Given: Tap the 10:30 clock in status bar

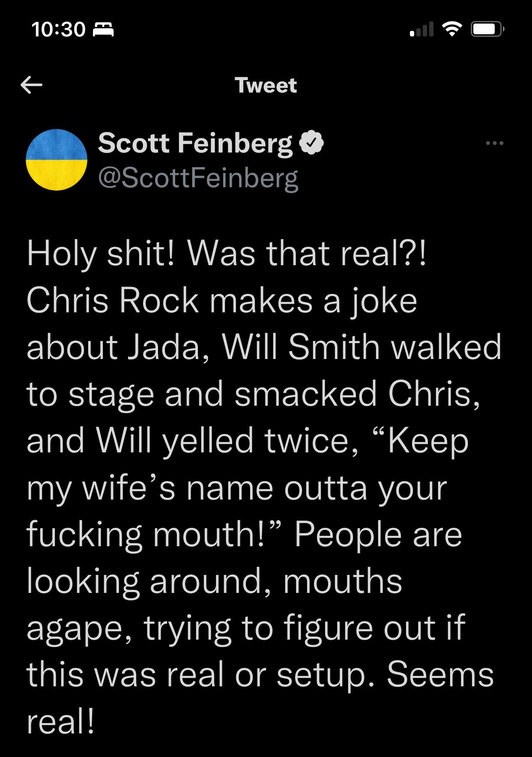Looking at the screenshot, I should tap(58, 29).
